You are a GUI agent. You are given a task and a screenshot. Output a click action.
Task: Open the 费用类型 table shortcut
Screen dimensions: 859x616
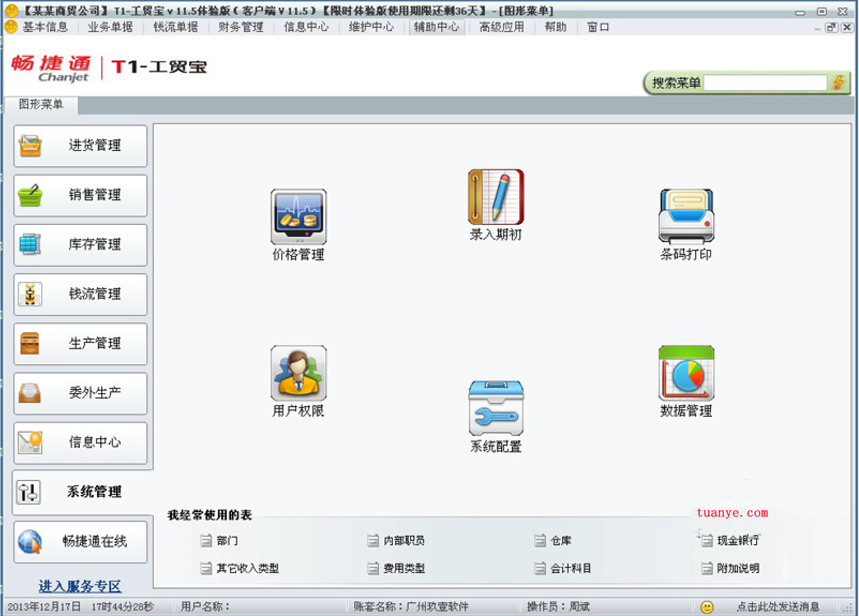tap(396, 568)
